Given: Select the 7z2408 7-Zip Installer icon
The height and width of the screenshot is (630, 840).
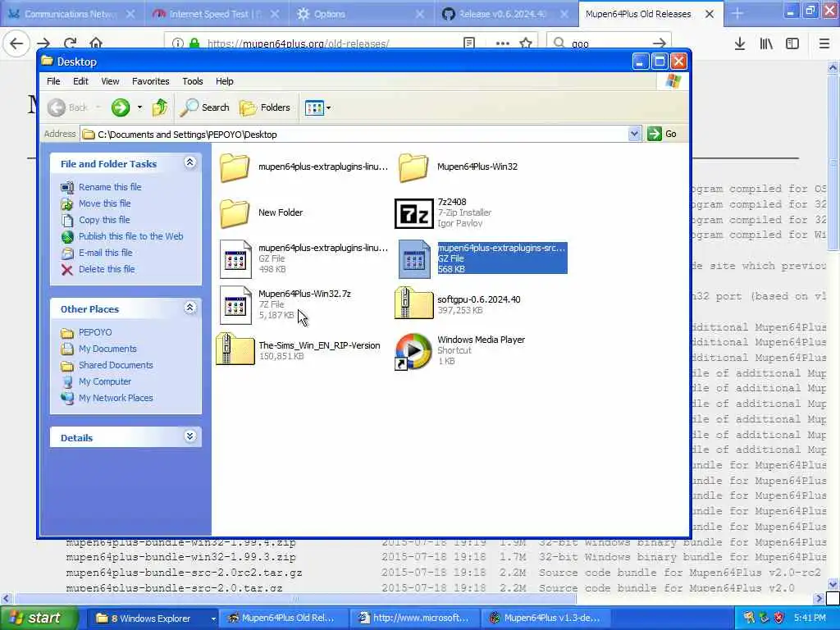Looking at the screenshot, I should pos(413,213).
